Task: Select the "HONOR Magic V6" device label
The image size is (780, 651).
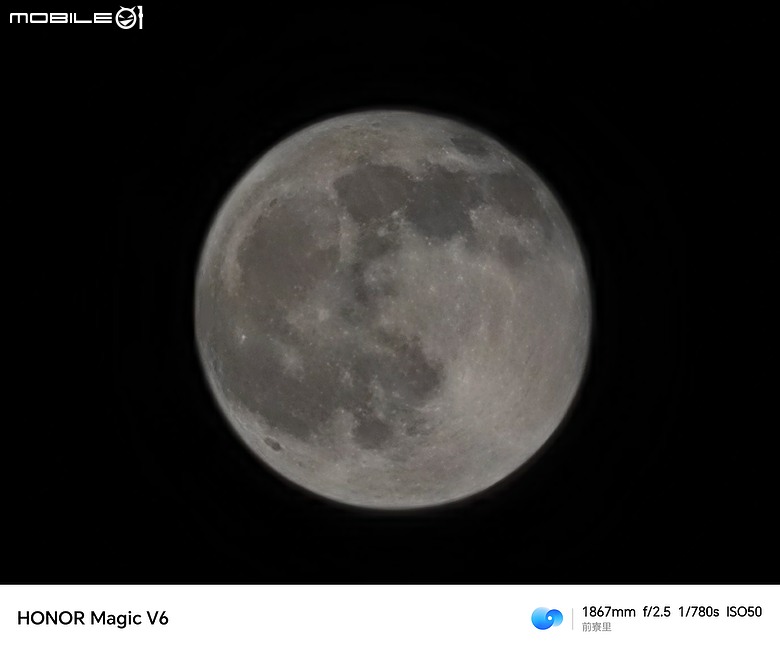Action: 93,618
